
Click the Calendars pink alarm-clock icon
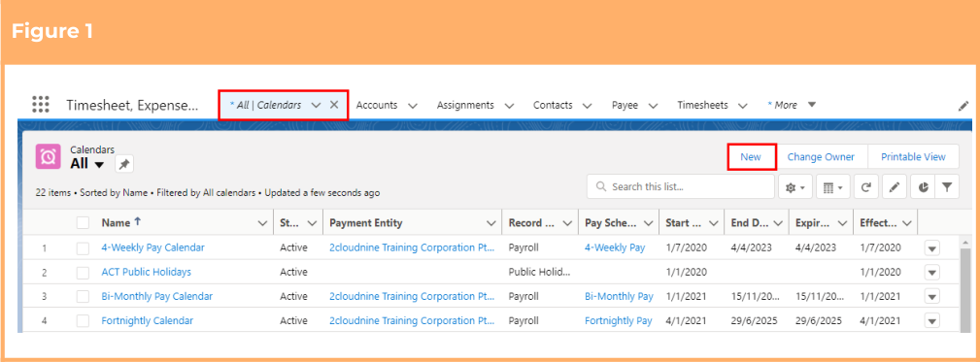(49, 156)
